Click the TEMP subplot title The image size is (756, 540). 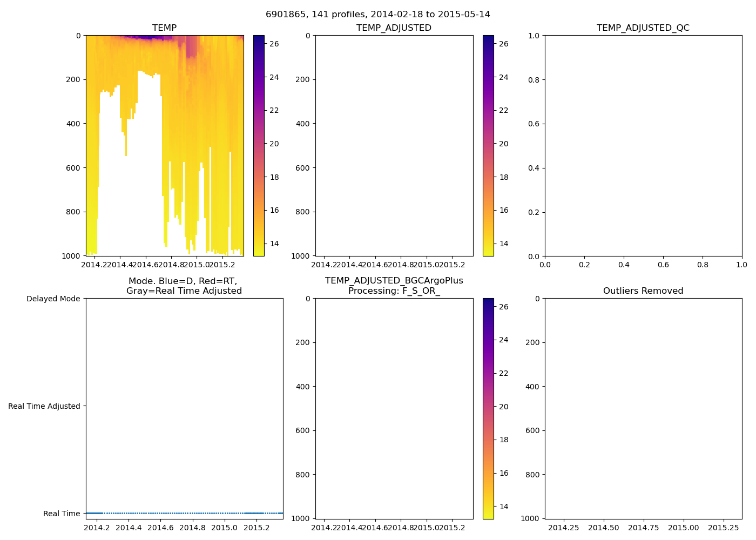coord(164,28)
